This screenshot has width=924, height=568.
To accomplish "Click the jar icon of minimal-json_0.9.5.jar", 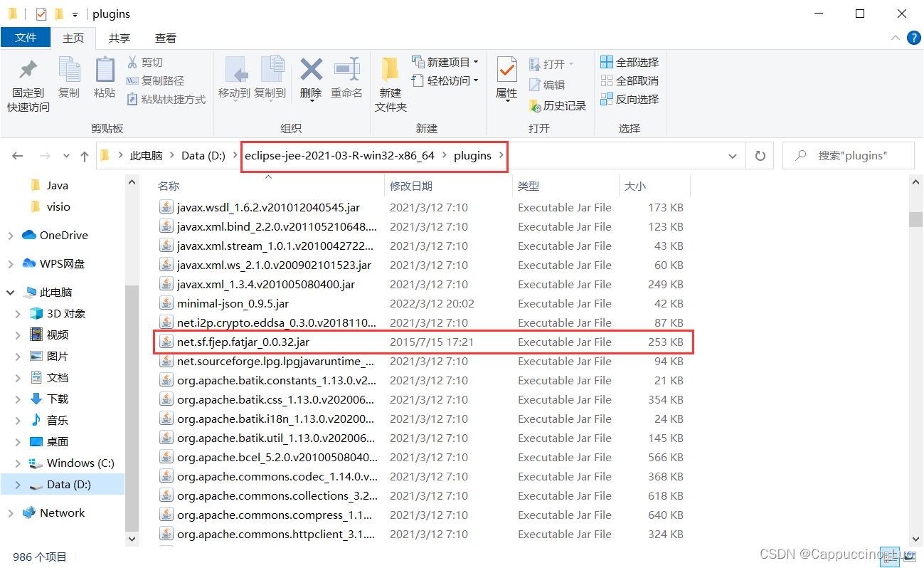I will [166, 304].
